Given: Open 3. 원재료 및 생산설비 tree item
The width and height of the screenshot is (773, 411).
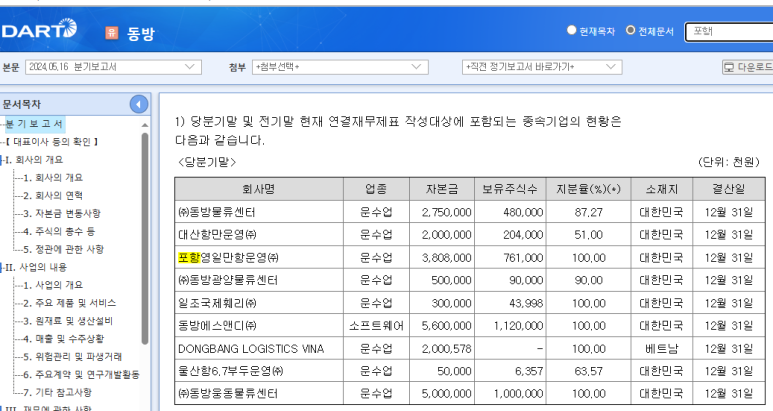Looking at the screenshot, I should click(68, 321).
